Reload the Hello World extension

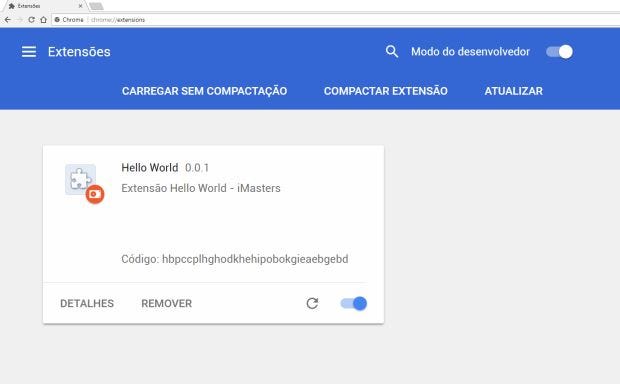(x=312, y=303)
